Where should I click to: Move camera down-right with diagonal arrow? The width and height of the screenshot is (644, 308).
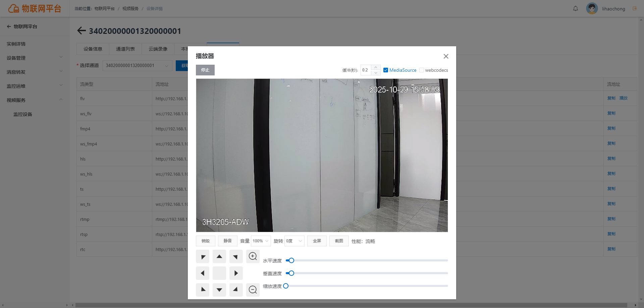[236, 290]
